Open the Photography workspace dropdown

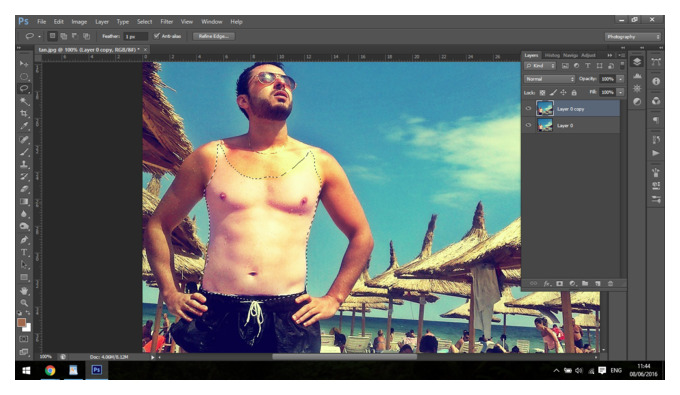click(632, 37)
